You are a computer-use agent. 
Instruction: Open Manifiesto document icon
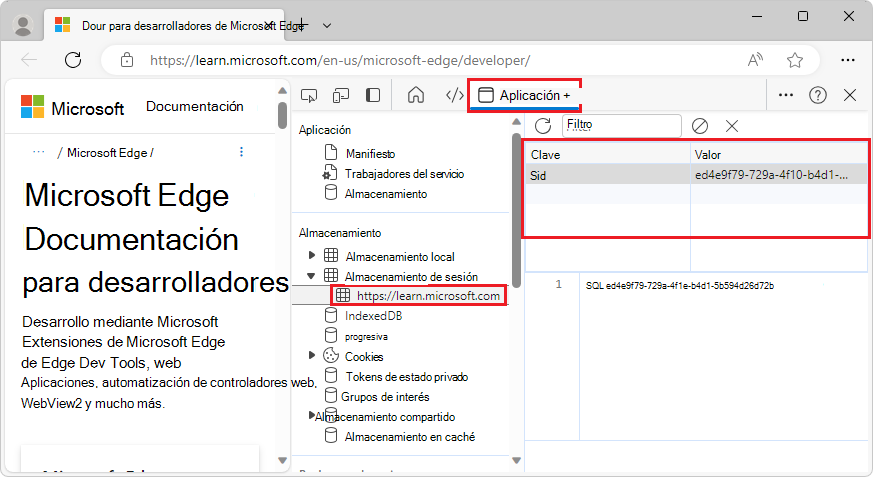[331, 152]
